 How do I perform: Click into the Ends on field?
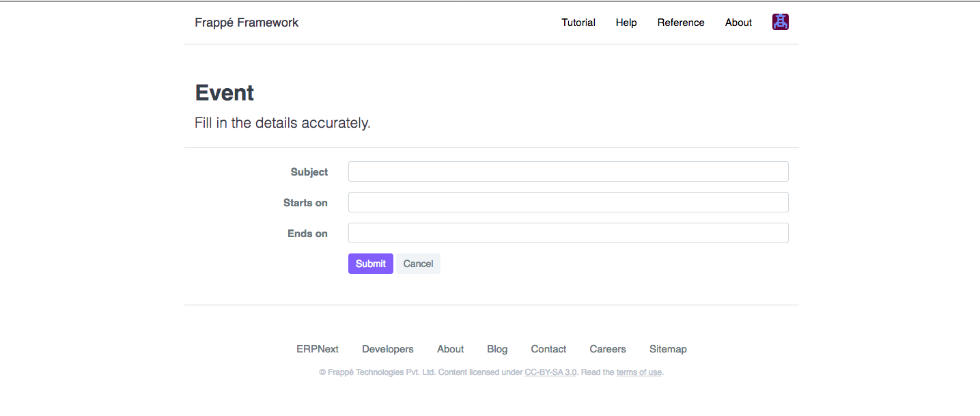[568, 233]
